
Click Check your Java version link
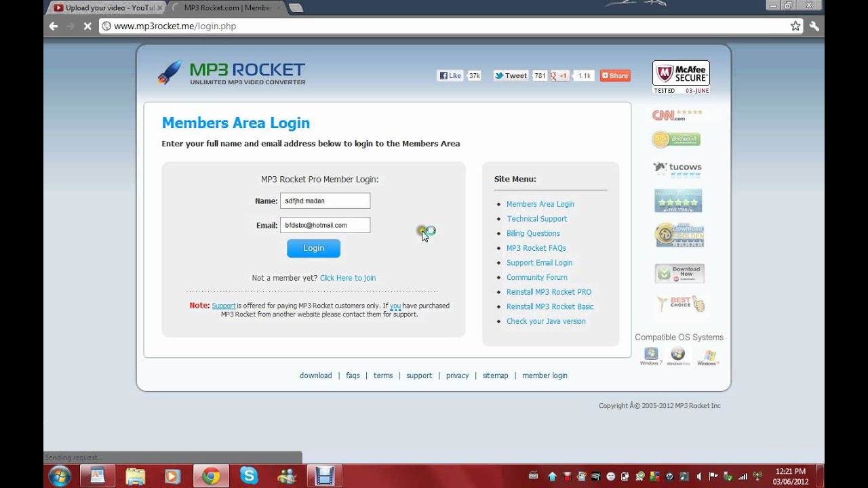[x=546, y=321]
